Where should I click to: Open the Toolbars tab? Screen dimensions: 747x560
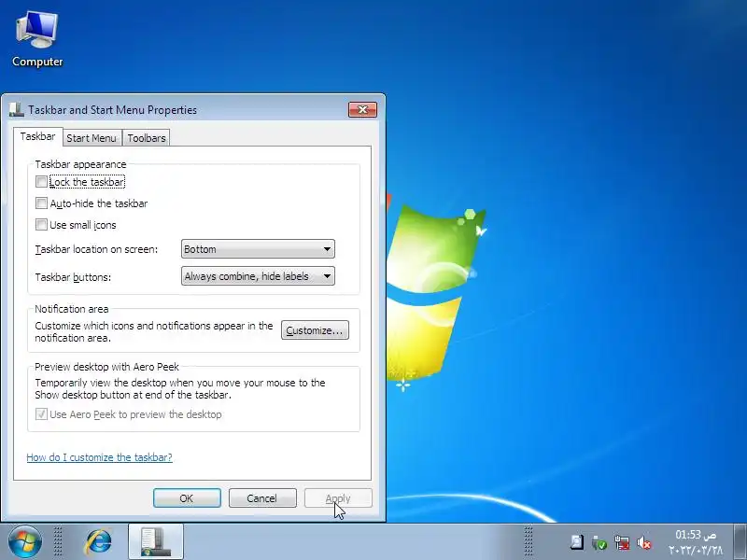click(x=147, y=138)
